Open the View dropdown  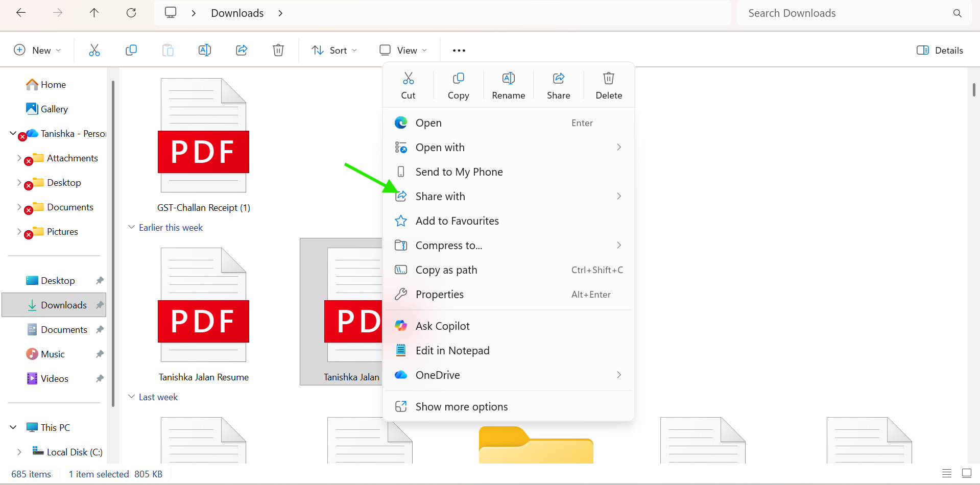[403, 50]
